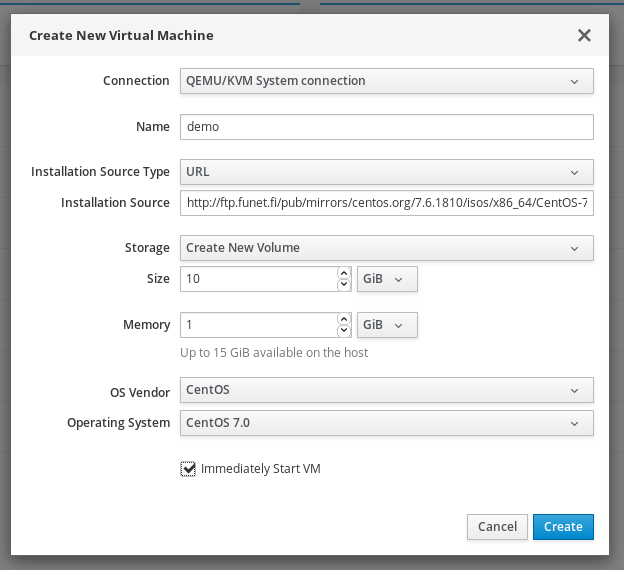Screen dimensions: 624x570
Task: Decrease Memory with down arrow
Action: click(344, 331)
